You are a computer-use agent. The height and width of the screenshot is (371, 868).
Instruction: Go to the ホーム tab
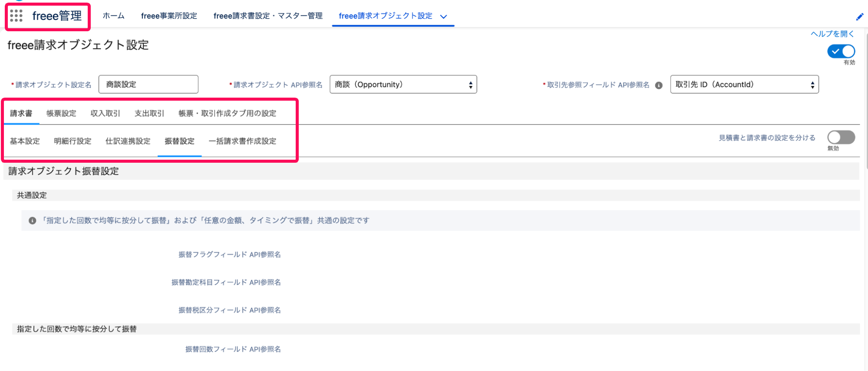click(x=113, y=16)
